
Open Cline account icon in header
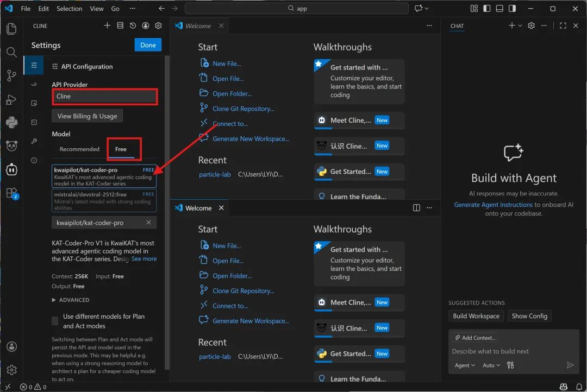pos(146,26)
